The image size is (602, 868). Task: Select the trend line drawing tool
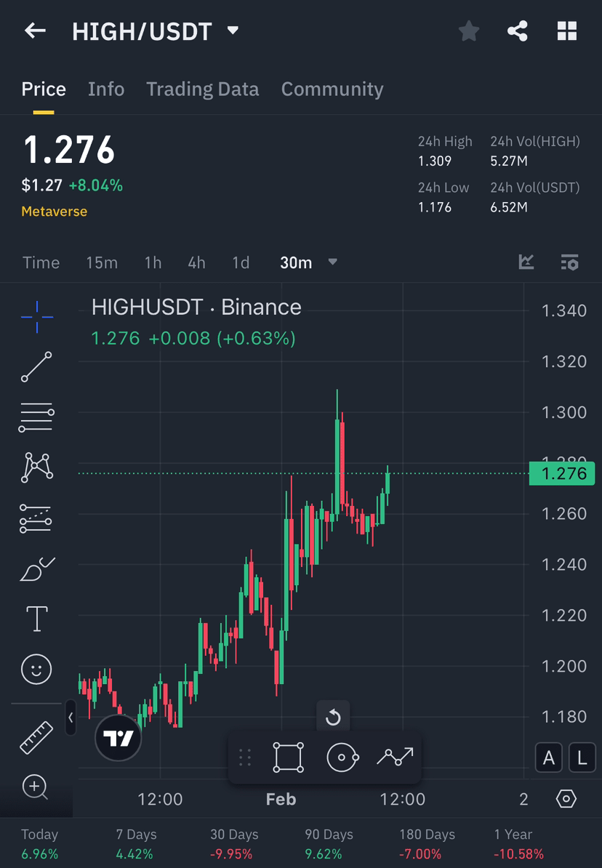pyautogui.click(x=36, y=366)
